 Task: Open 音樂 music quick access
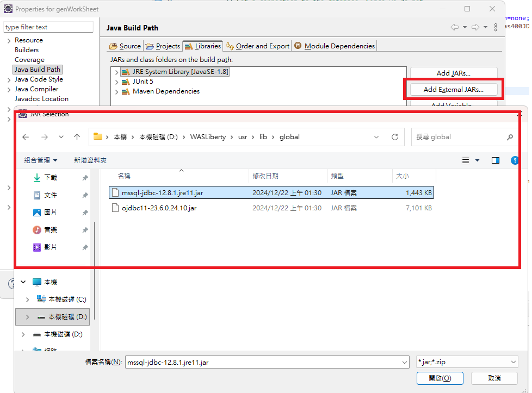(x=51, y=230)
